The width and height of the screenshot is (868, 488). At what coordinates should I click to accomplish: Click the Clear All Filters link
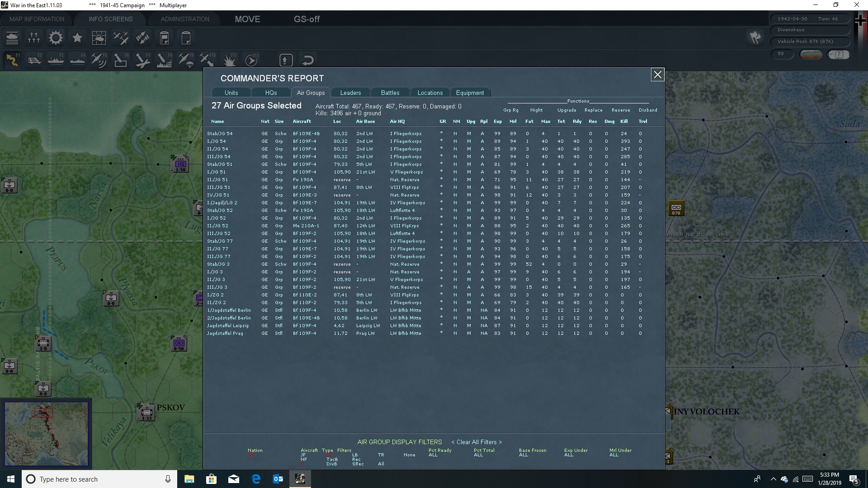point(476,442)
